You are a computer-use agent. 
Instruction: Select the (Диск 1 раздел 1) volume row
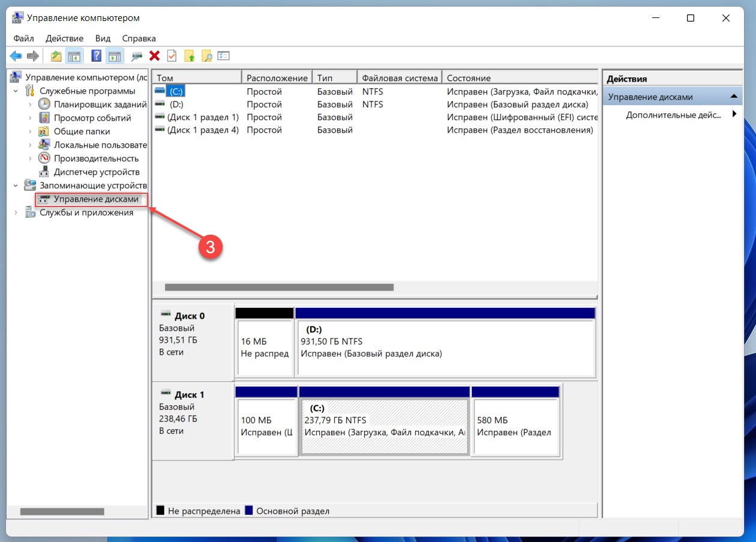pyautogui.click(x=375, y=117)
